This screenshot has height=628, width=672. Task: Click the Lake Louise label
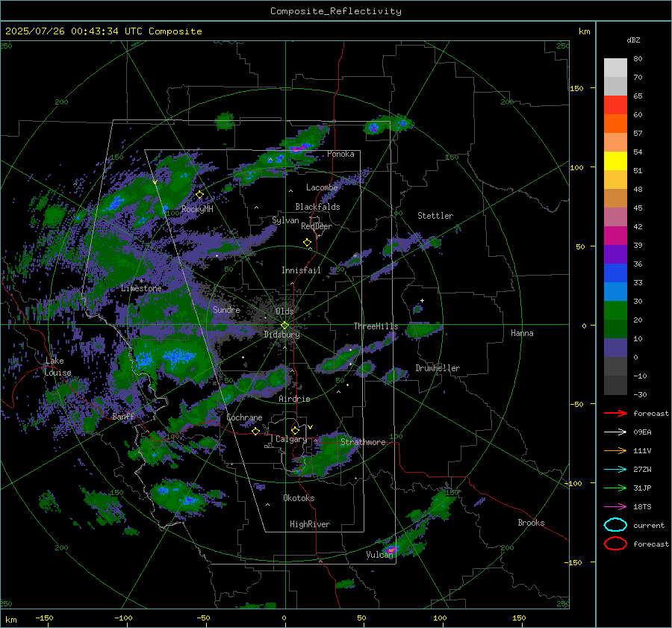pos(57,367)
